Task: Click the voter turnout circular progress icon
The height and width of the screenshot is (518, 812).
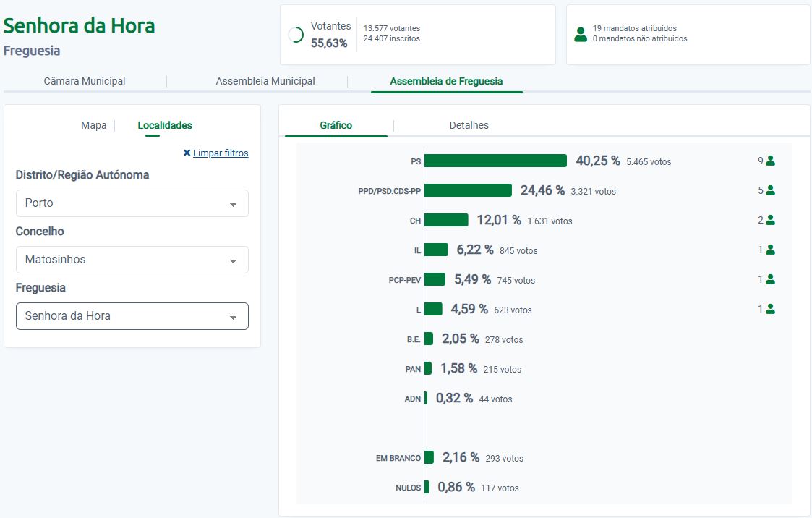Action: 296,35
